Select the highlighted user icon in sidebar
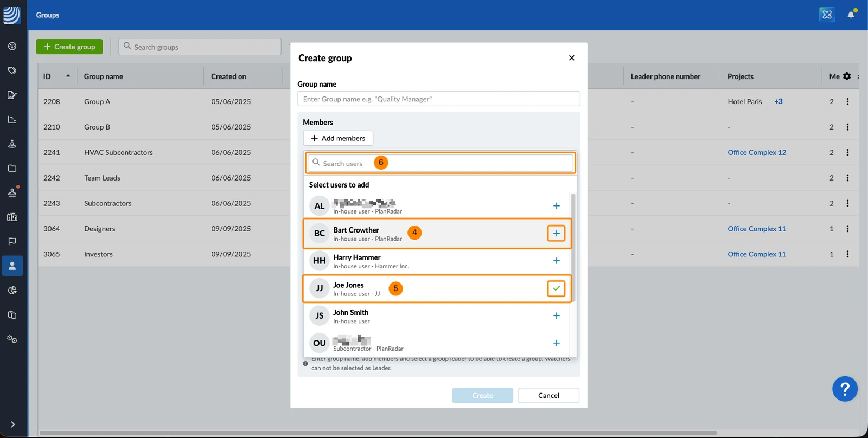Image resolution: width=868 pixels, height=438 pixels. pyautogui.click(x=12, y=266)
